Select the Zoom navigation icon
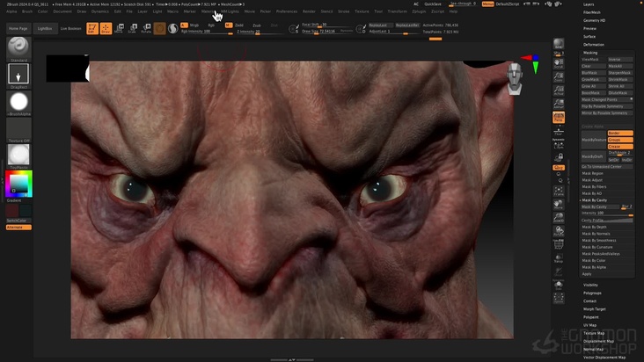 click(559, 76)
